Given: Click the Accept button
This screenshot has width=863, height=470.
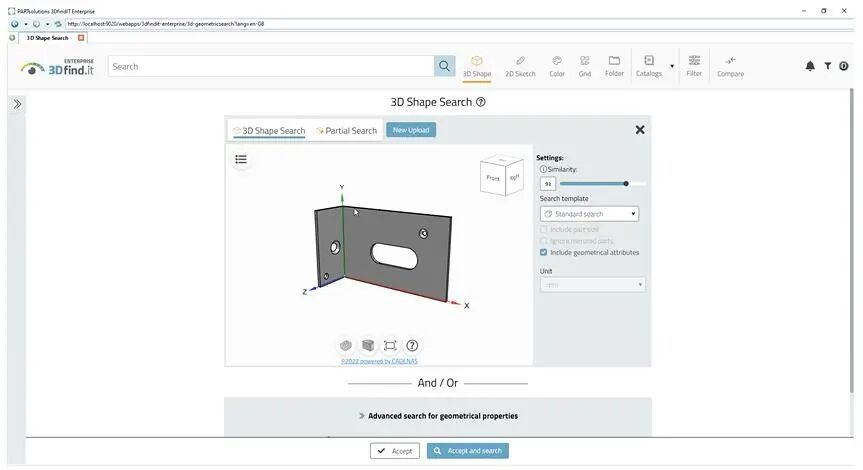Looking at the screenshot, I should pos(395,451).
